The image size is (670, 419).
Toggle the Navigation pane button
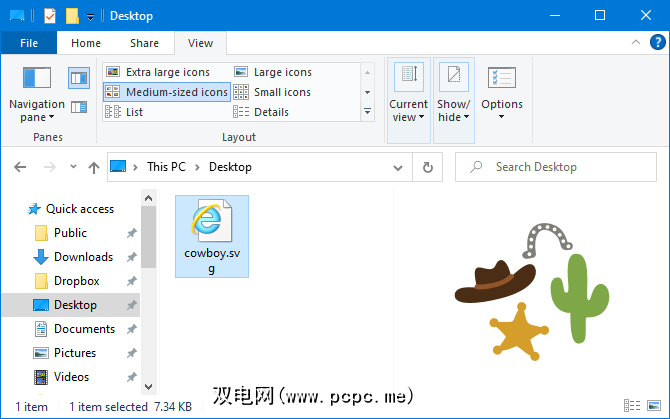point(37,94)
